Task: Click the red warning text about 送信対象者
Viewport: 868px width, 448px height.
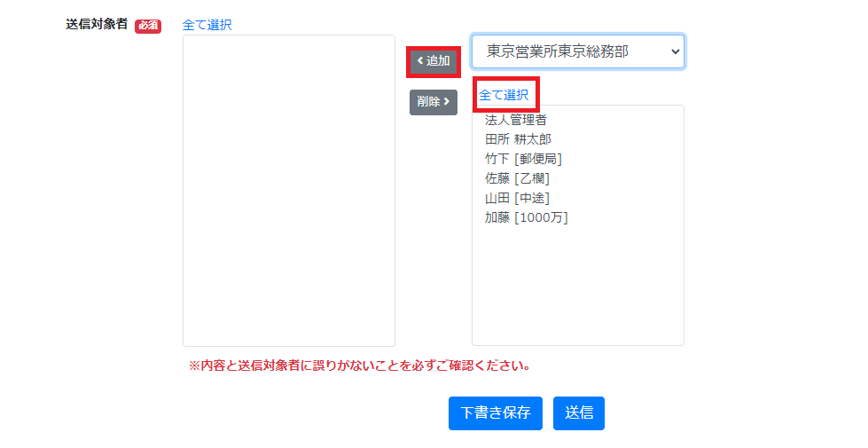Action: pyautogui.click(x=360, y=365)
